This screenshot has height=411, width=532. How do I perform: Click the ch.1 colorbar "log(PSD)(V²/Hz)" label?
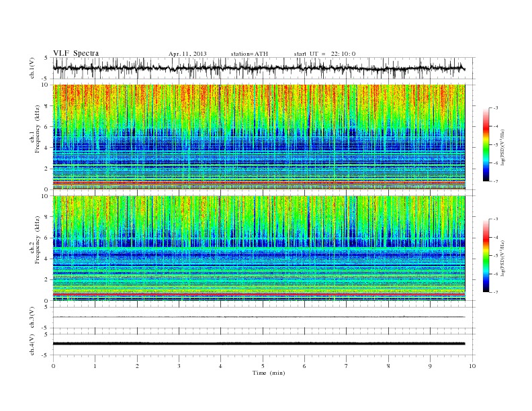click(502, 148)
